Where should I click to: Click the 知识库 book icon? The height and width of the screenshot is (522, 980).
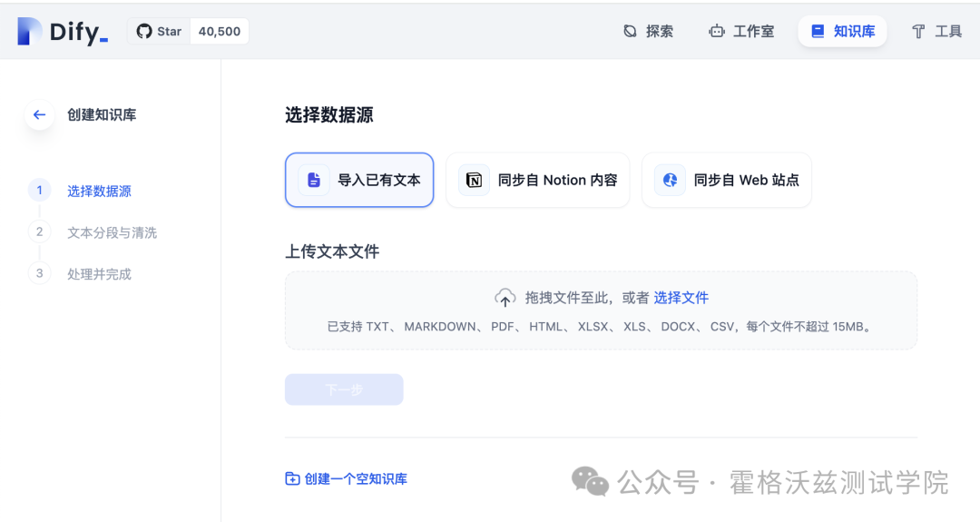coord(818,31)
